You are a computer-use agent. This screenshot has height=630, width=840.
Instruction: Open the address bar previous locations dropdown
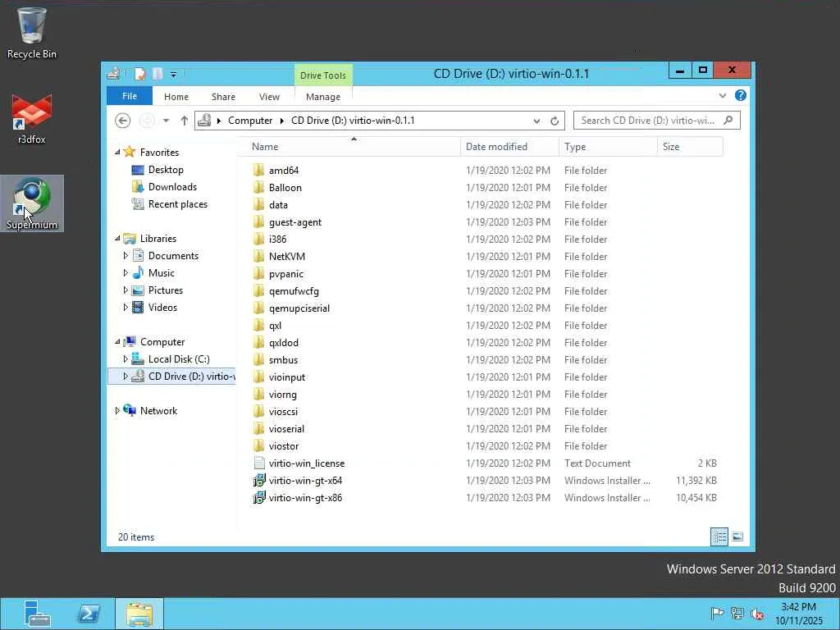536,121
